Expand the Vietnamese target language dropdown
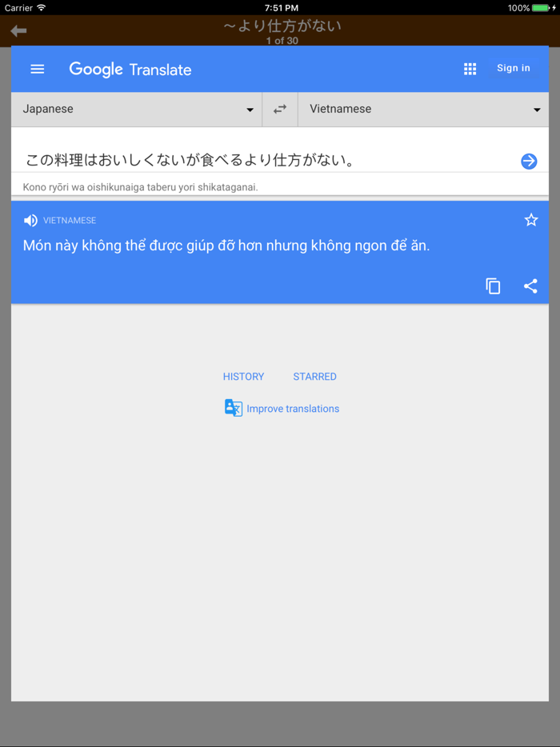The image size is (560, 747). tap(423, 109)
